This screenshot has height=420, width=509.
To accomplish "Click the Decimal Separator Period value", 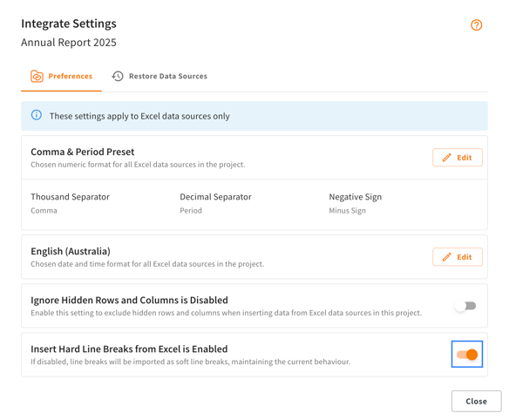I will 191,211.
